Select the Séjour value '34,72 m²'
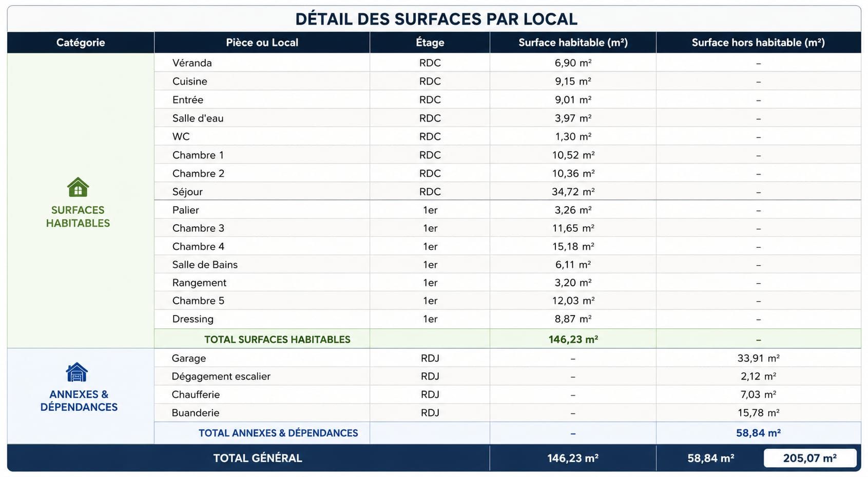This screenshot has width=868, height=477. click(x=573, y=192)
